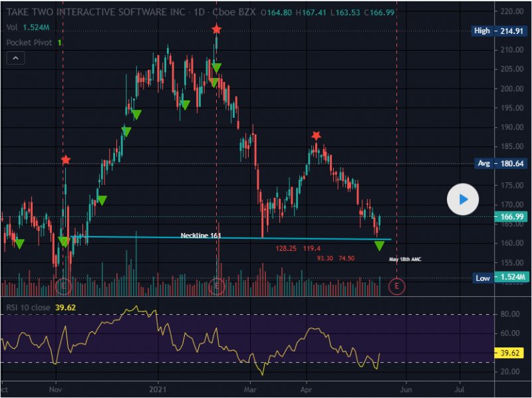Screen dimensions: 532x398
Task: Click the close value C166.99
Action: click(x=379, y=13)
